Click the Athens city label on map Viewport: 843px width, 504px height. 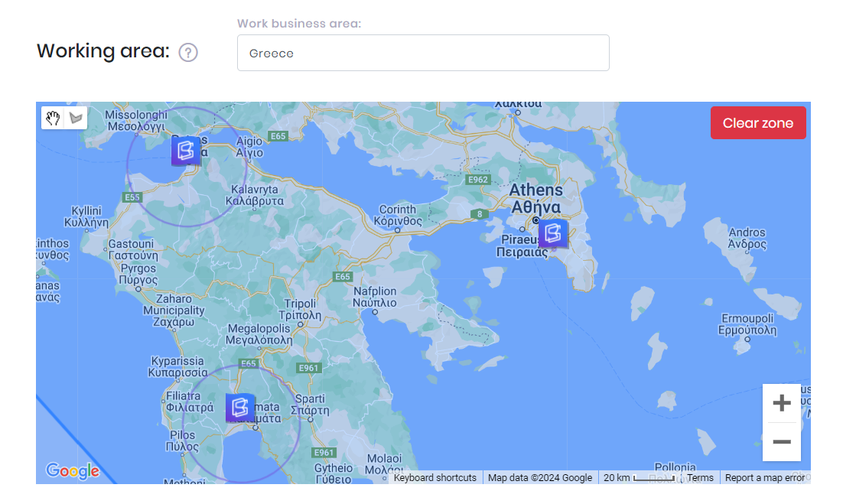point(536,198)
